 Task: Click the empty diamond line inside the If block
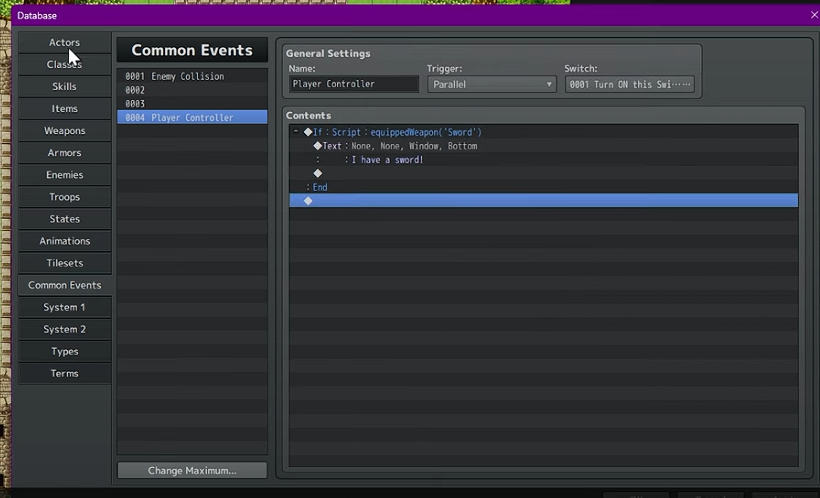click(318, 173)
